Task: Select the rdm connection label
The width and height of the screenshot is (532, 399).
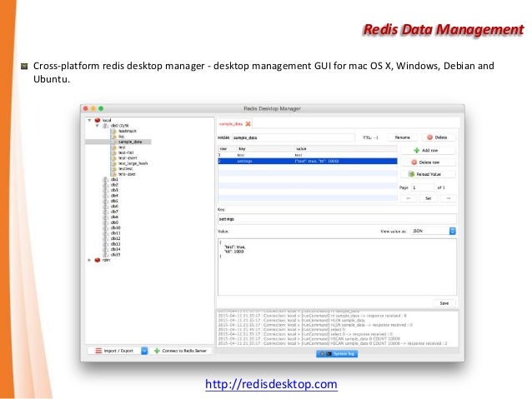Action: (106, 260)
